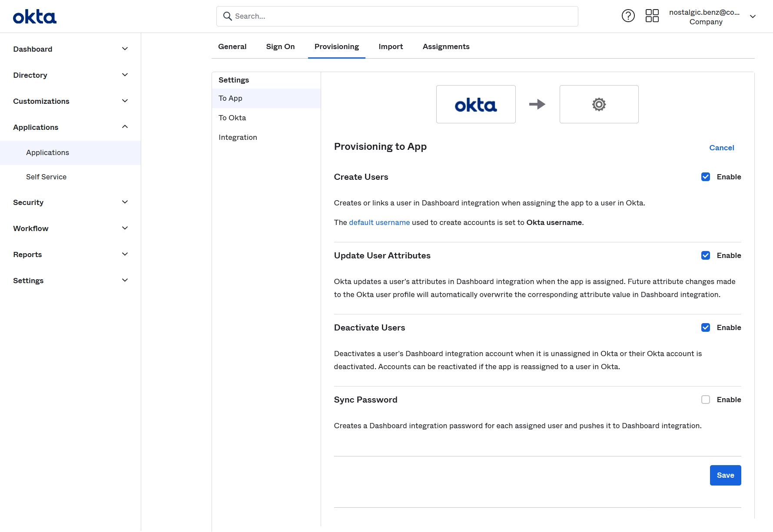The height and width of the screenshot is (532, 773).
Task: Uncheck Deactivate Users Enable checkbox
Action: pos(706,327)
